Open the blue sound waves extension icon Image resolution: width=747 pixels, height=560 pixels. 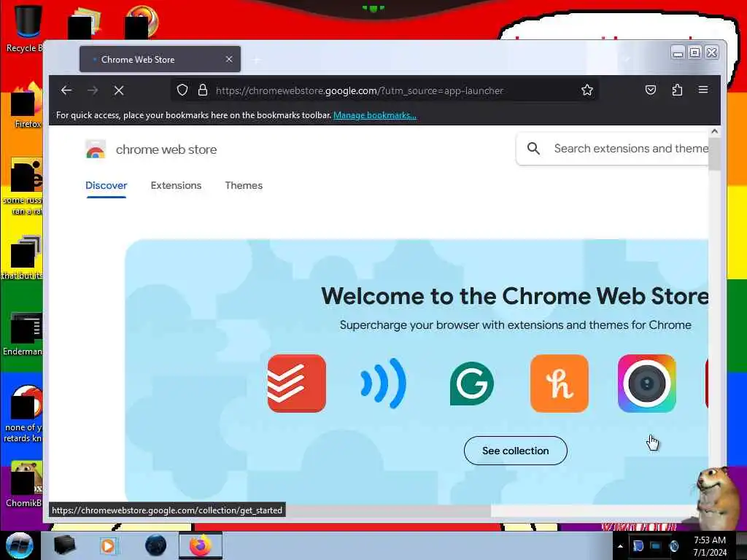[x=384, y=384]
